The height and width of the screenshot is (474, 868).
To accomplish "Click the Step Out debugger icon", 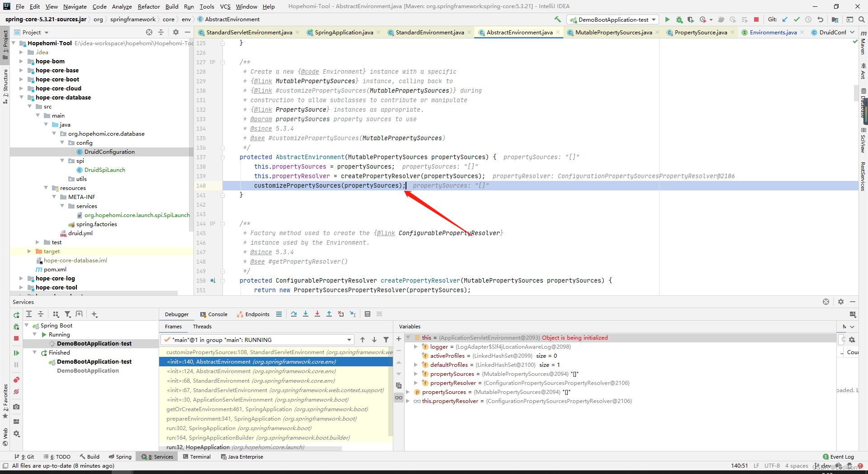I will click(x=329, y=314).
